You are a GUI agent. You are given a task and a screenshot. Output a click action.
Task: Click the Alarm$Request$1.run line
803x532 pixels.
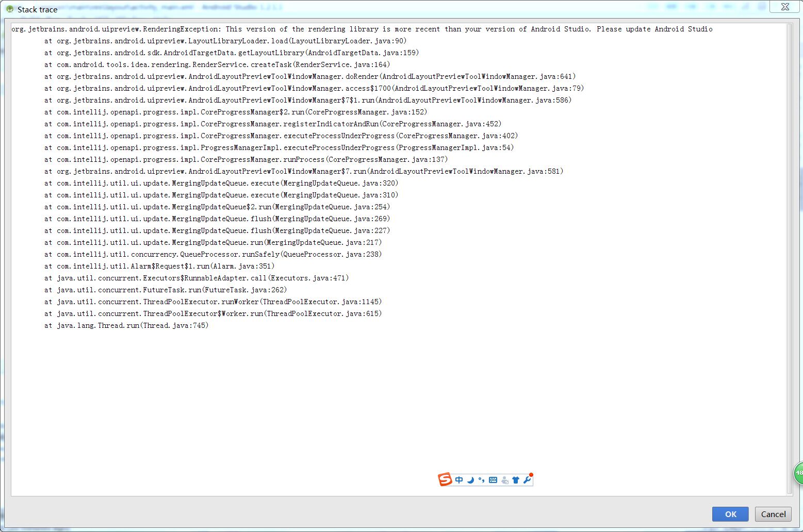coord(159,266)
